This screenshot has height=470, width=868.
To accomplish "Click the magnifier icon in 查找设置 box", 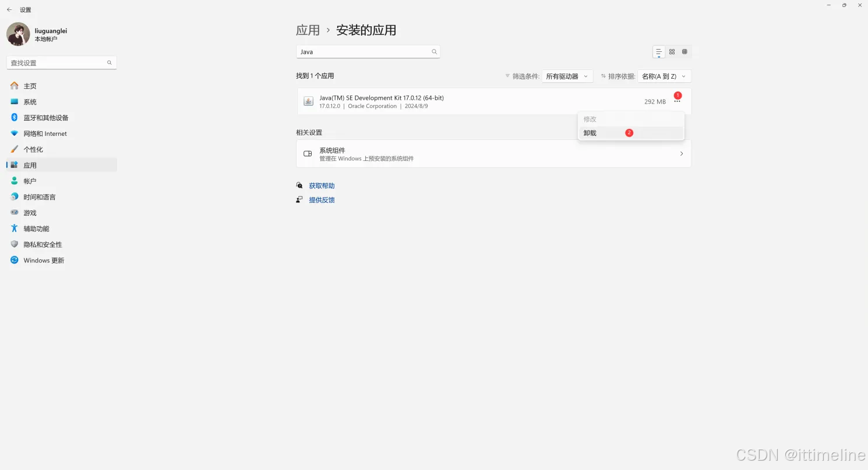I will pos(110,62).
